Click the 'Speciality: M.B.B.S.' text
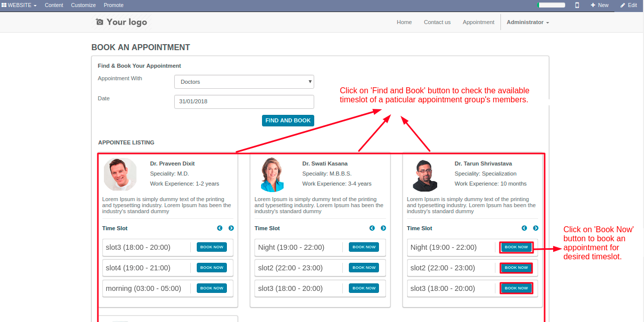The image size is (644, 322). point(327,174)
